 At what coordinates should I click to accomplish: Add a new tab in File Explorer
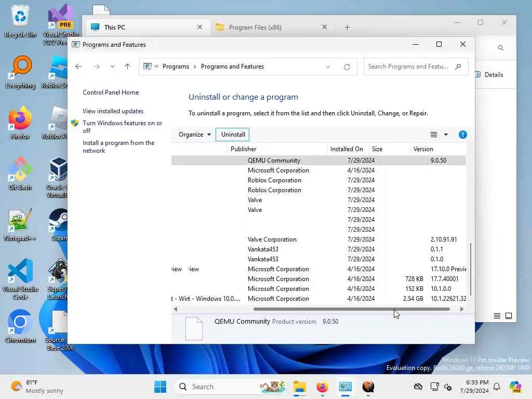347,28
